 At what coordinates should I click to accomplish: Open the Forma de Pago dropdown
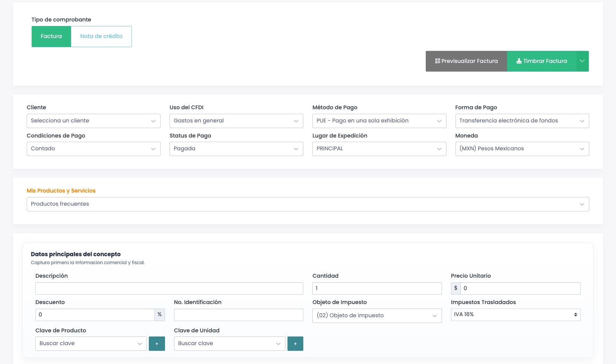pos(522,121)
